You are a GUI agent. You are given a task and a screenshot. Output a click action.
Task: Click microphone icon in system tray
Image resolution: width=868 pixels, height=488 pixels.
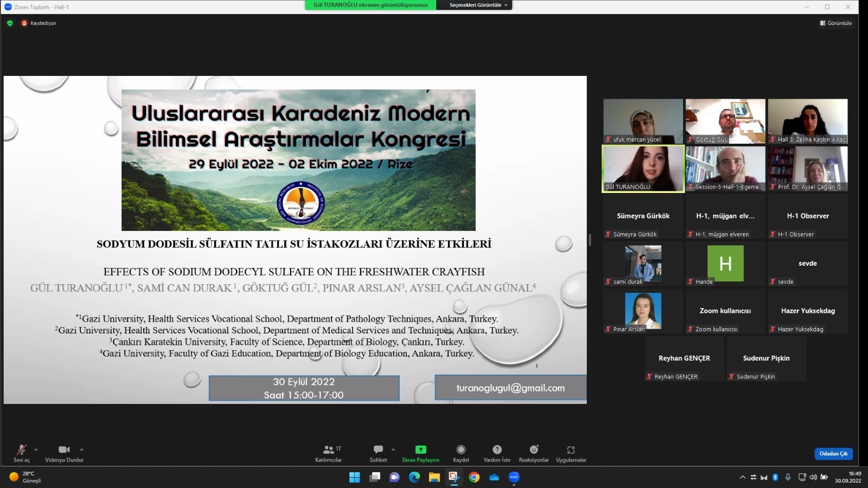pyautogui.click(x=788, y=477)
